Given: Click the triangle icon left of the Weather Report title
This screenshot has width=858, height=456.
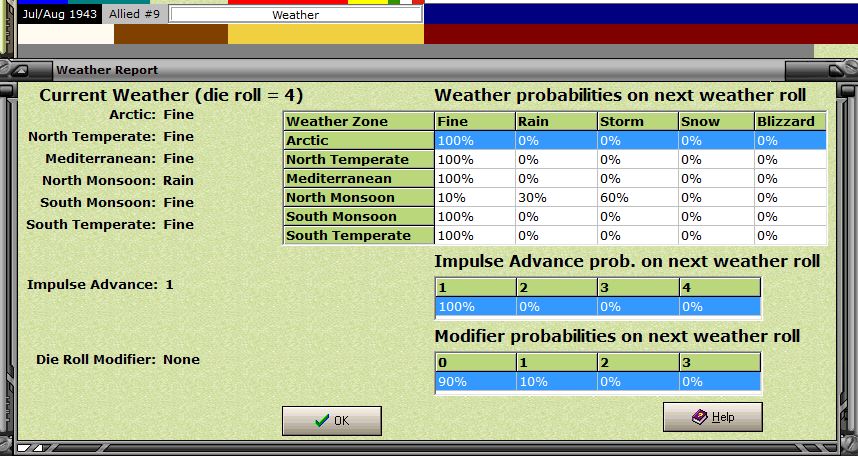Looking at the screenshot, I should (20, 70).
